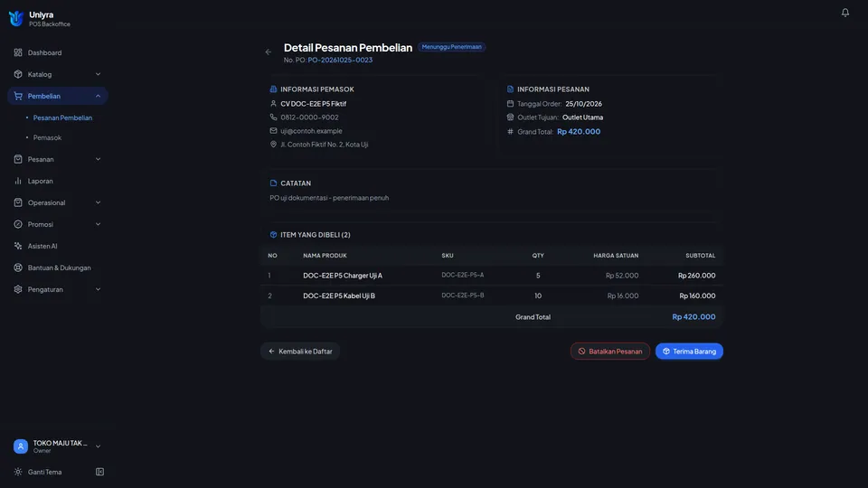868x488 pixels.
Task: Select Pesanan Pembelian submenu item
Action: click(x=62, y=117)
